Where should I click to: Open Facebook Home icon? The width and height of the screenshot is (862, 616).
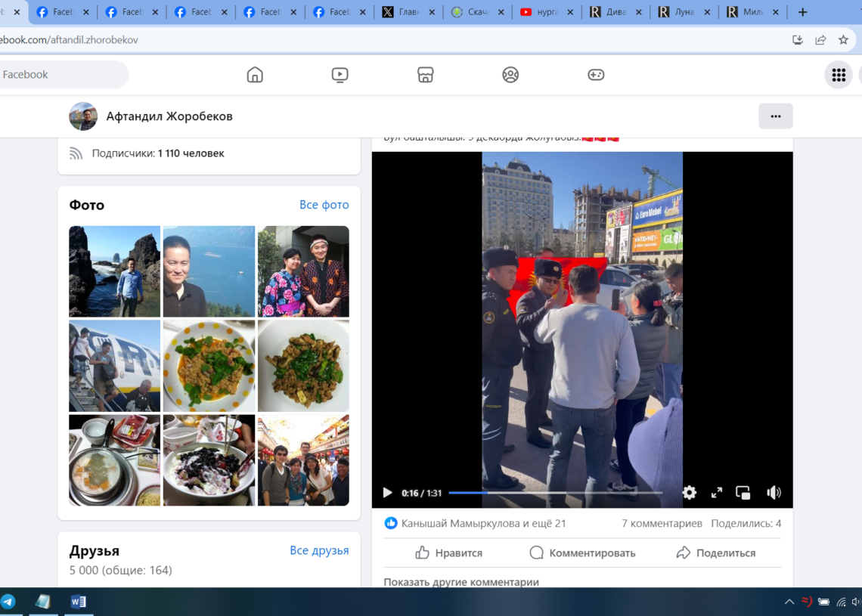pyautogui.click(x=255, y=75)
